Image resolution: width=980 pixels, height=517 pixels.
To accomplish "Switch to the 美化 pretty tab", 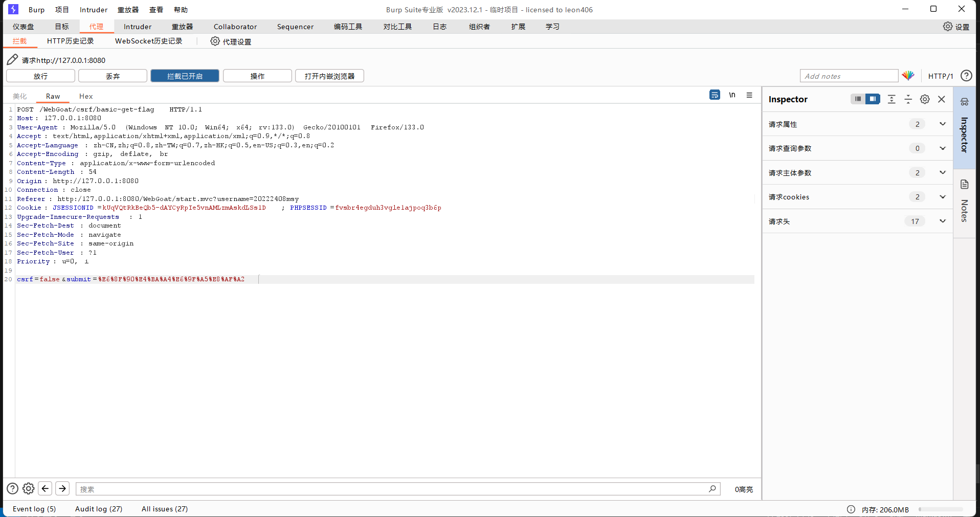I will (19, 96).
